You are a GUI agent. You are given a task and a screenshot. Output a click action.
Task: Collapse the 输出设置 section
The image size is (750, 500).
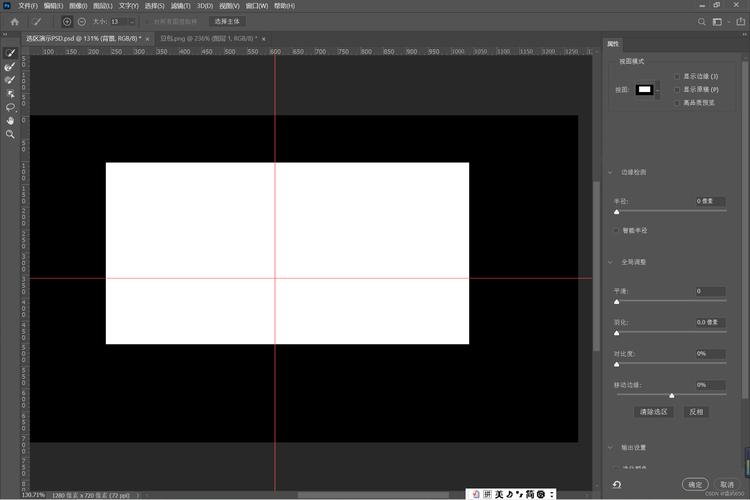click(x=610, y=448)
